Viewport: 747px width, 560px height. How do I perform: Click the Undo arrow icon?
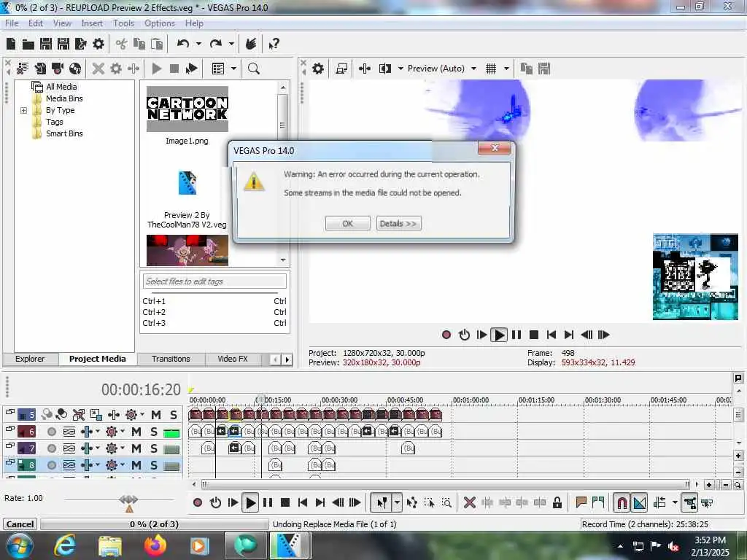183,44
